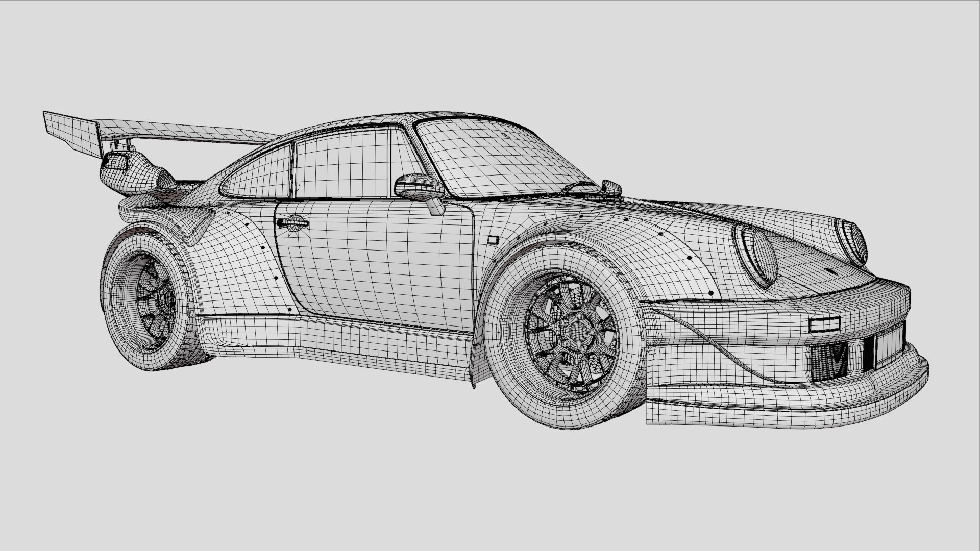Click the door handle on the car door
The image size is (980, 551).
[x=292, y=222]
